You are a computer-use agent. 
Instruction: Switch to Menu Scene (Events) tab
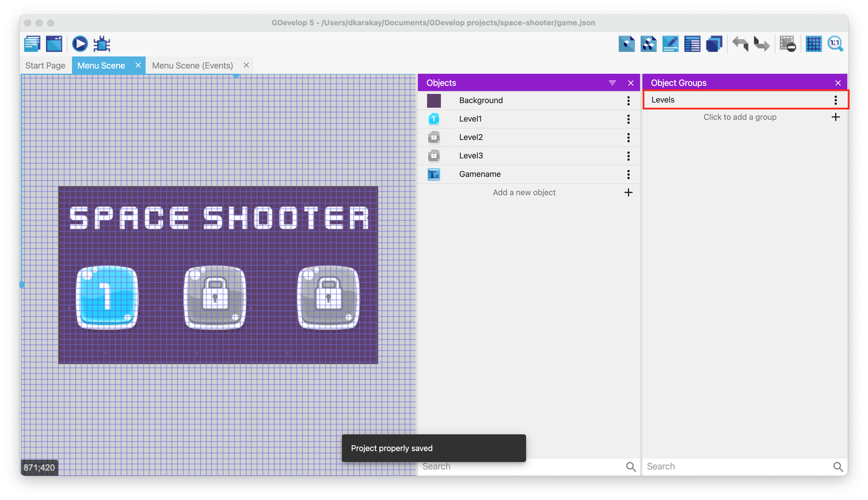click(x=193, y=66)
